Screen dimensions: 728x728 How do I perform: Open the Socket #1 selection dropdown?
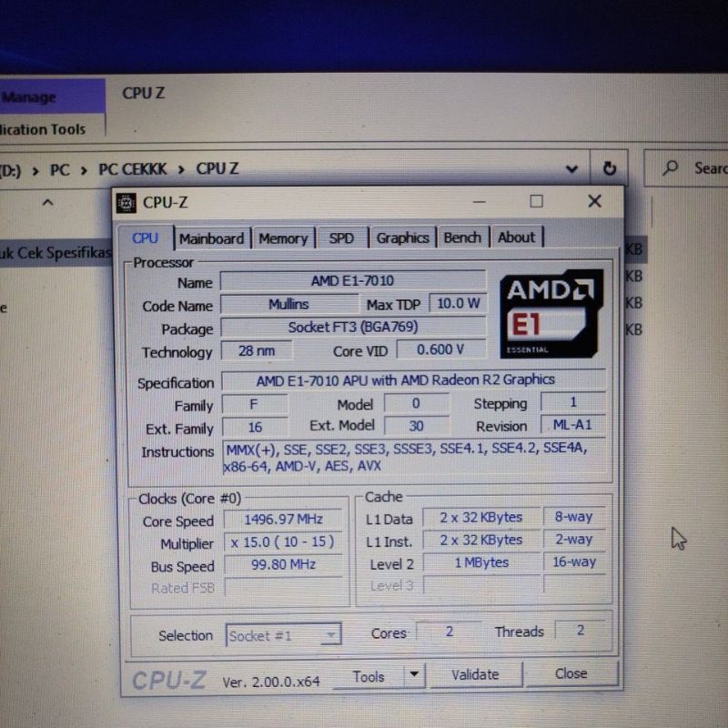[283, 635]
